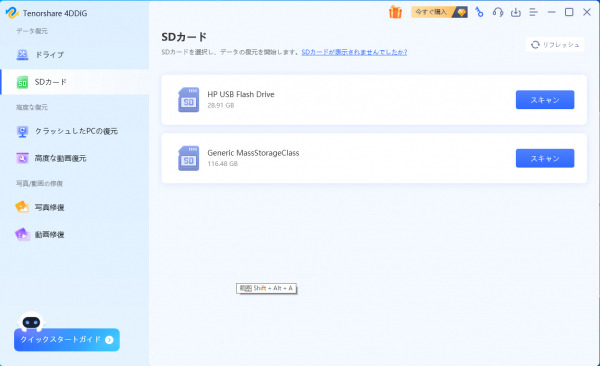Scan the HP USB Flash Drive
Screen dimensions: 600x366
point(545,100)
